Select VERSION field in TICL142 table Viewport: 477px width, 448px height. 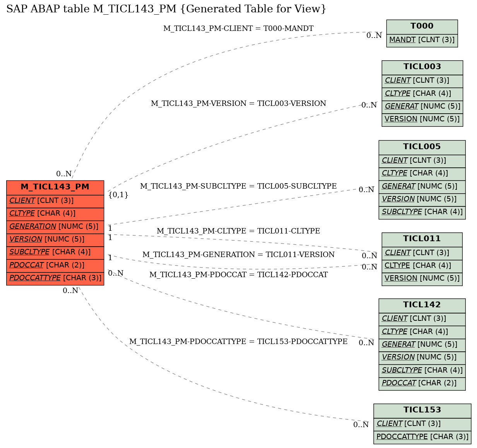tap(422, 357)
